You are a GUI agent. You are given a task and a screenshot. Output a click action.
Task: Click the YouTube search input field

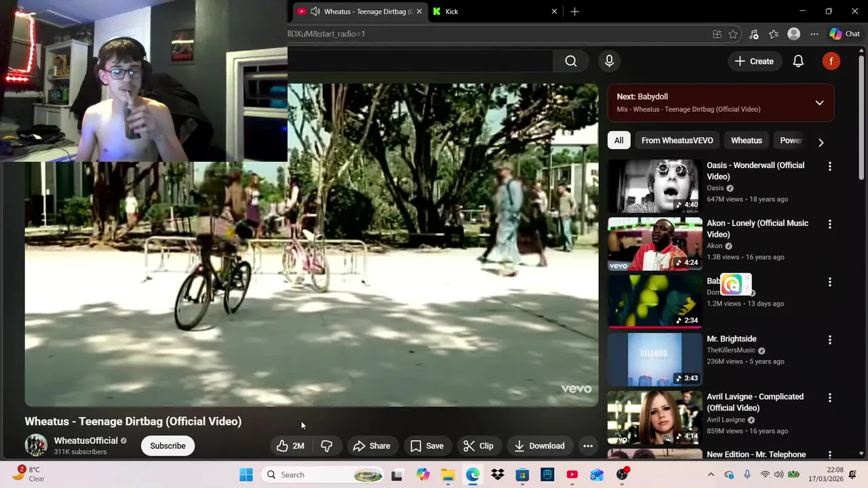(420, 61)
